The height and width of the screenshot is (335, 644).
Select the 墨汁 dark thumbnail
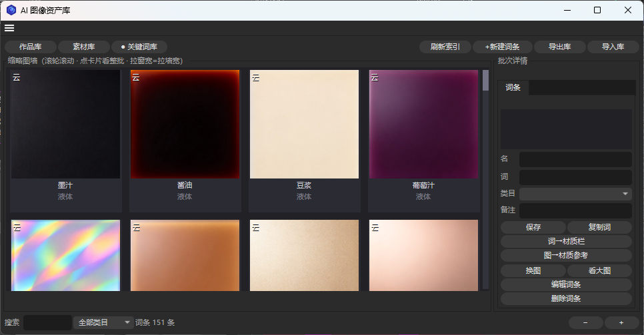[66, 124]
